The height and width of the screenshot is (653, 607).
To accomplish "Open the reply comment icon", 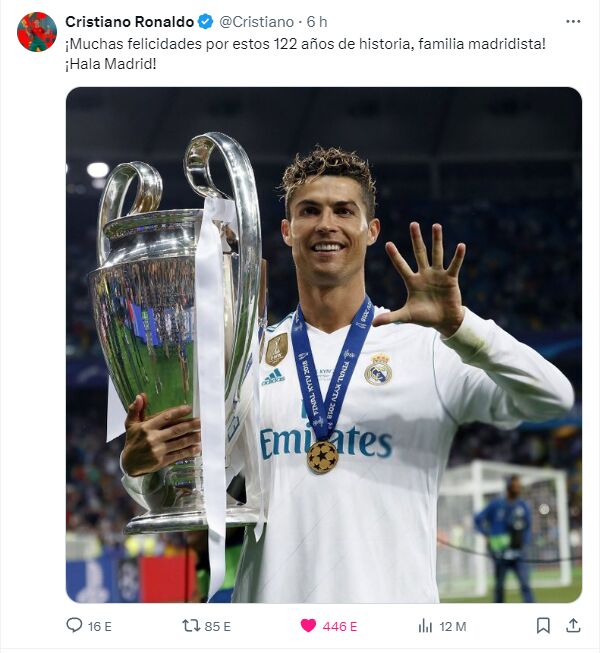I will 74,625.
